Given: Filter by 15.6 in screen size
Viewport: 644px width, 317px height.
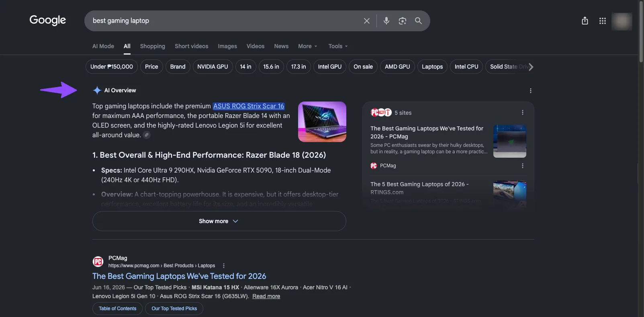Looking at the screenshot, I should coord(271,67).
